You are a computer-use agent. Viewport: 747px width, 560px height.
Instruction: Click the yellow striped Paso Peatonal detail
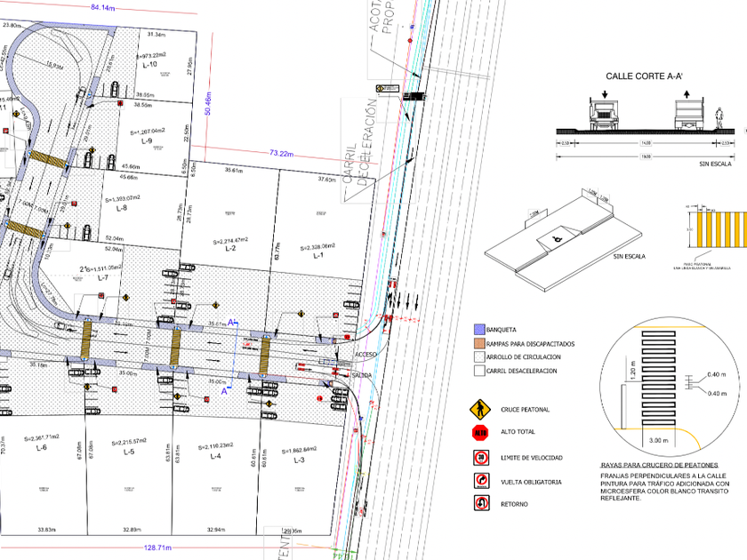pos(722,229)
